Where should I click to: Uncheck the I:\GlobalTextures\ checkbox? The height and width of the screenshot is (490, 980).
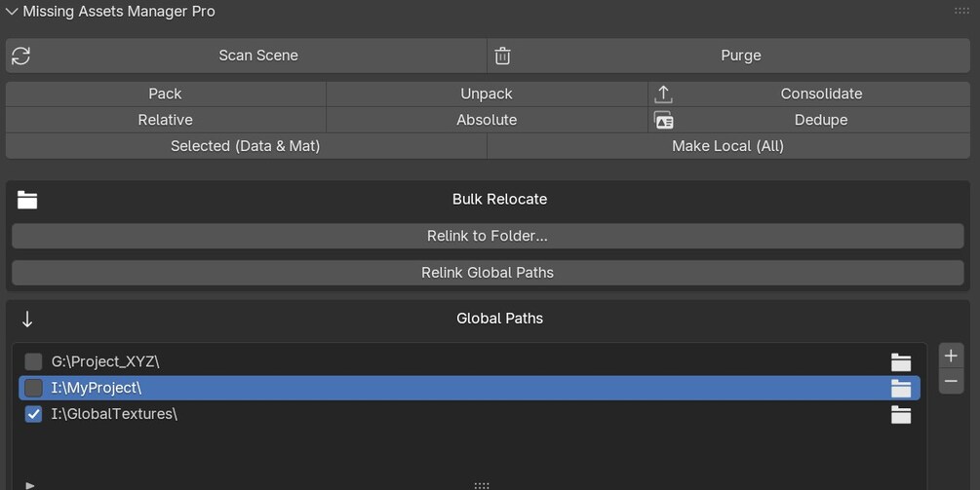33,414
